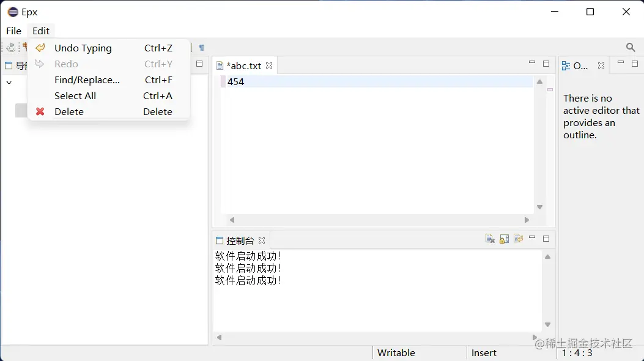644x361 pixels.
Task: Maximize the left navigator panel
Action: coord(199,64)
